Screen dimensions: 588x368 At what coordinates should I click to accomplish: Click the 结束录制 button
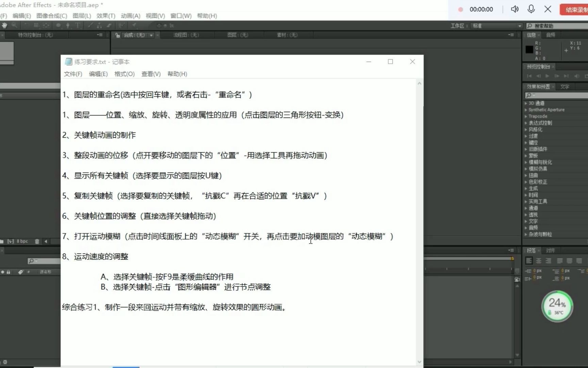[x=574, y=9]
